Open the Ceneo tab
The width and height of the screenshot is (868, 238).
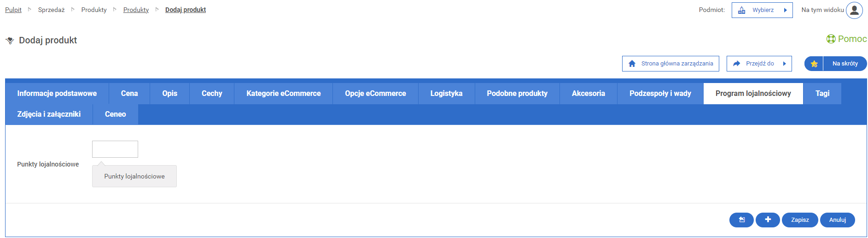tap(115, 114)
